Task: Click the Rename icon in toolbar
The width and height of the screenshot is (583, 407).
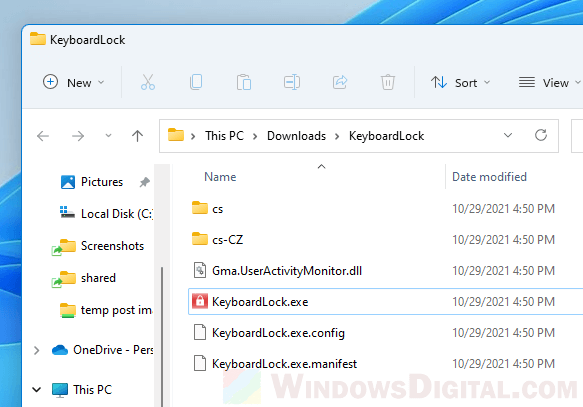Action: pos(292,82)
